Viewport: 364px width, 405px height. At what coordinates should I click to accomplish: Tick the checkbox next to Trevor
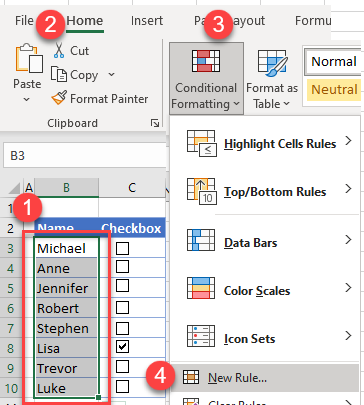coord(122,367)
